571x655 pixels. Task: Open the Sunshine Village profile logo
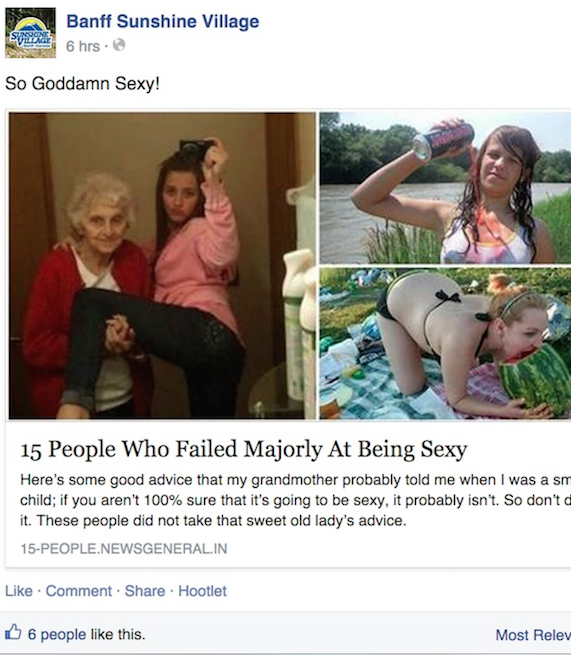coord(30,33)
